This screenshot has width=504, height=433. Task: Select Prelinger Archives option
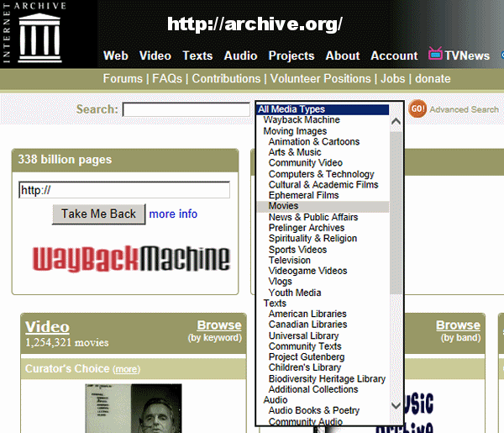(x=323, y=228)
